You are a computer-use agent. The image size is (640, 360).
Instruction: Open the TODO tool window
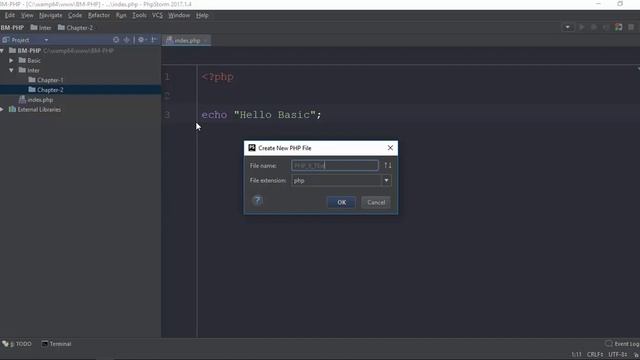[x=17, y=344]
